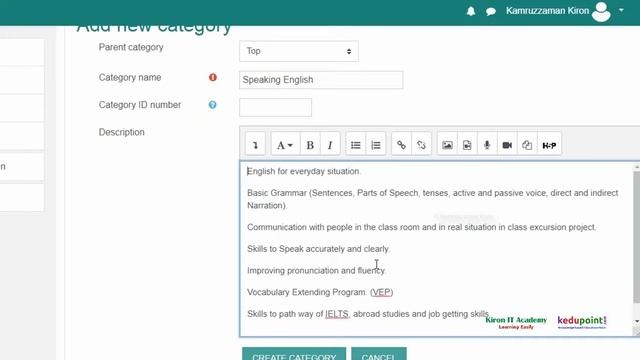Toggle italic formatting

point(330,145)
